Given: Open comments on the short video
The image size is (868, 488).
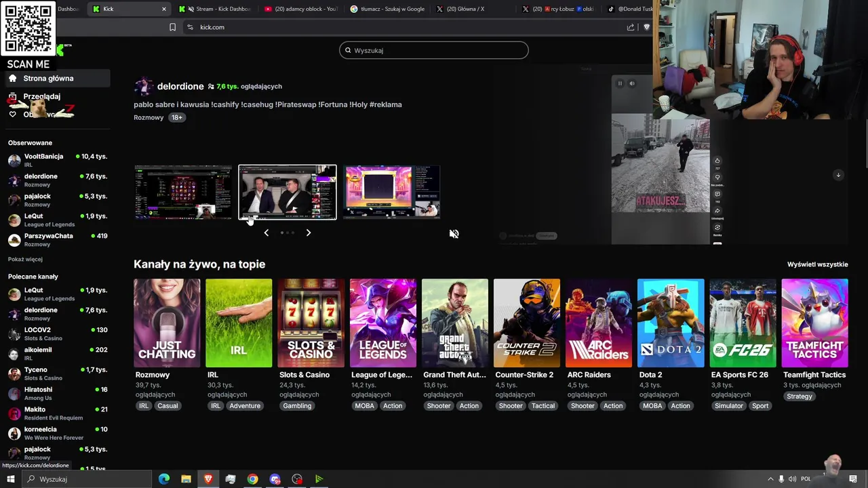Looking at the screenshot, I should [717, 194].
